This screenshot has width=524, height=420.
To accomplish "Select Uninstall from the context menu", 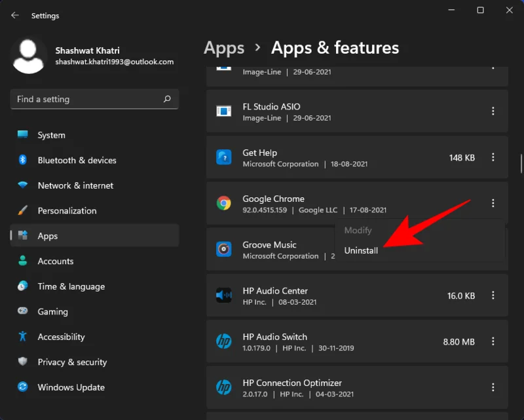I will click(360, 250).
